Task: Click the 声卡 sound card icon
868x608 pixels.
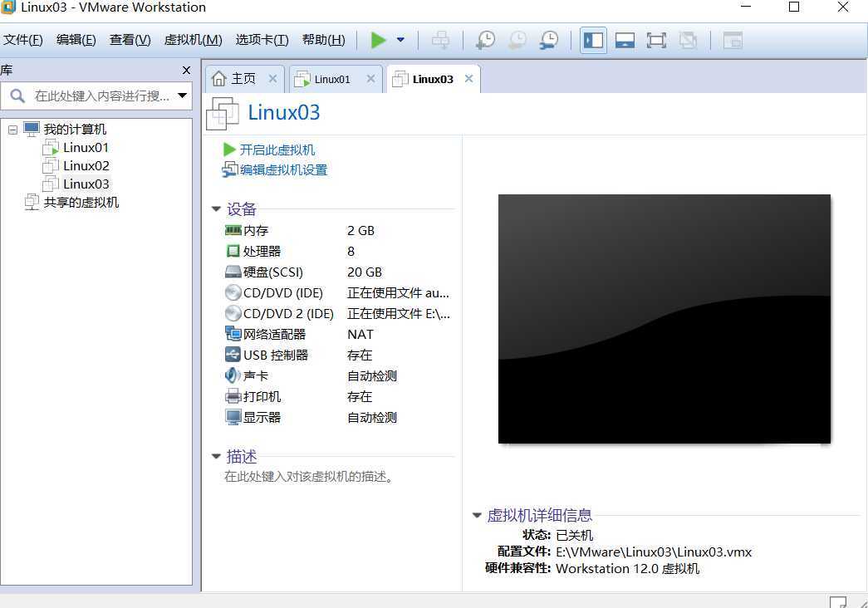Action: (x=233, y=375)
